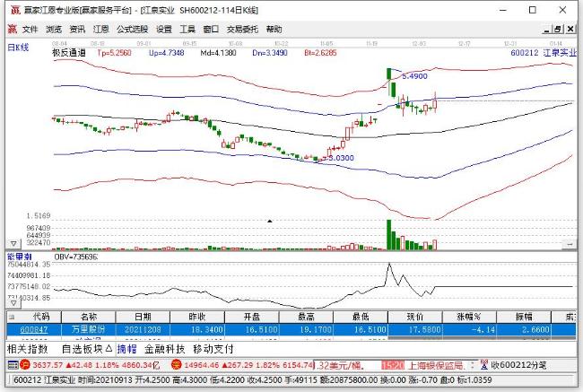The height and width of the screenshot is (392, 583).
Task: Click the Up=4.7348 indicator value
Action: (x=167, y=53)
